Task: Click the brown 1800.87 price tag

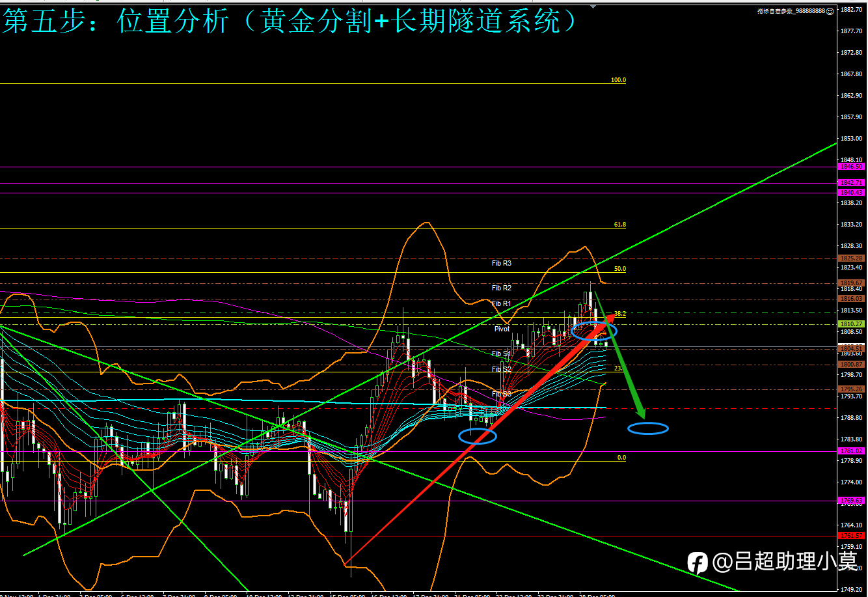Action: (852, 365)
